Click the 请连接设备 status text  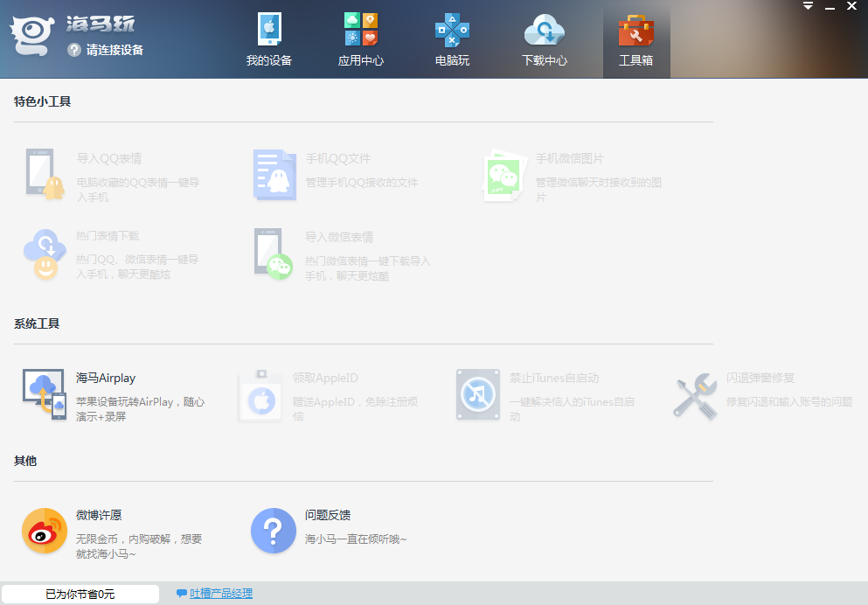pos(115,51)
